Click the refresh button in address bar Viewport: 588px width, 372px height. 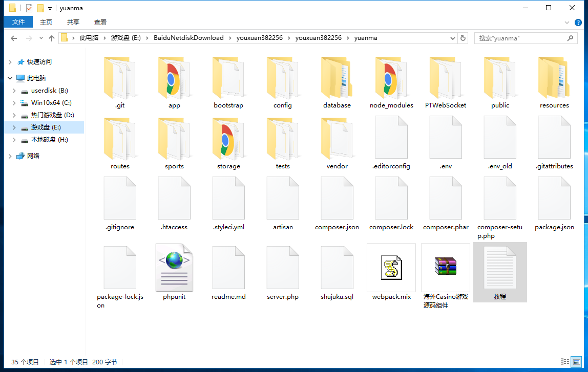[x=464, y=38]
